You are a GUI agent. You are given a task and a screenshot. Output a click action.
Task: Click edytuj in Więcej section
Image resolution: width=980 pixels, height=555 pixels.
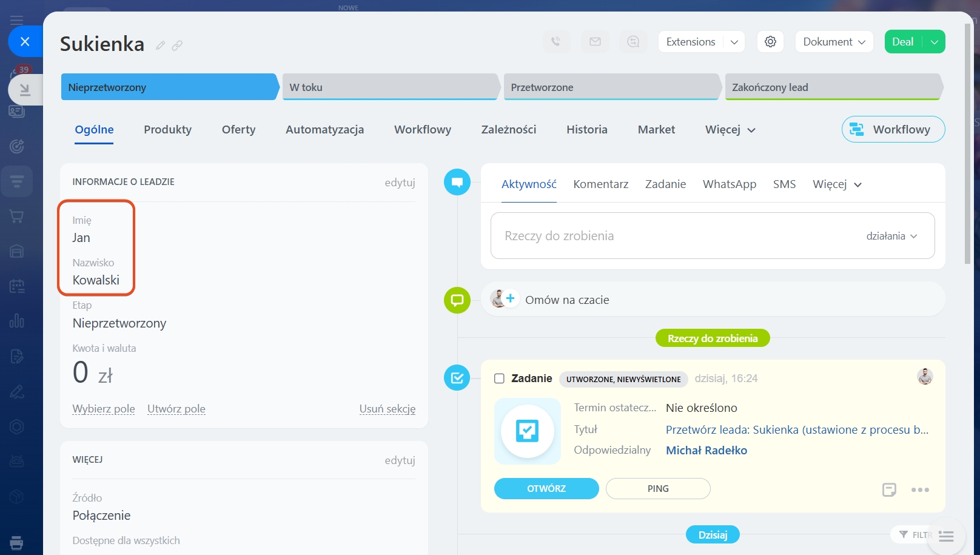click(400, 460)
